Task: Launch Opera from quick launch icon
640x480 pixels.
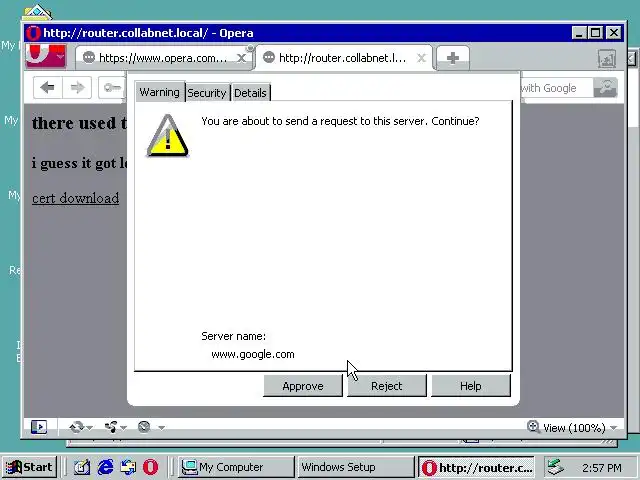Action: (150, 467)
